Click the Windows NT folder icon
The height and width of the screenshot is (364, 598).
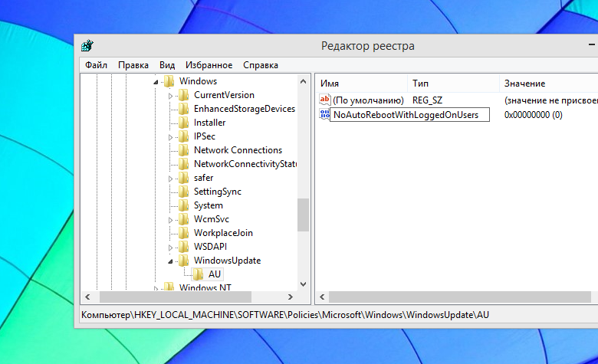pyautogui.click(x=169, y=287)
